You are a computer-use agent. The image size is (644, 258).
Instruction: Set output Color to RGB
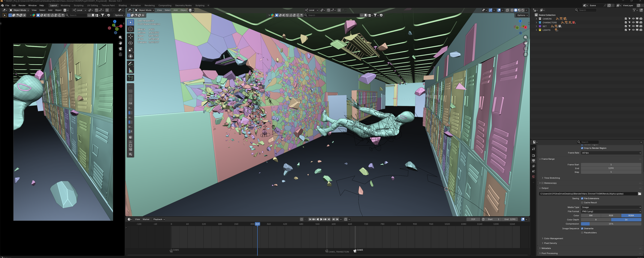[x=611, y=215]
